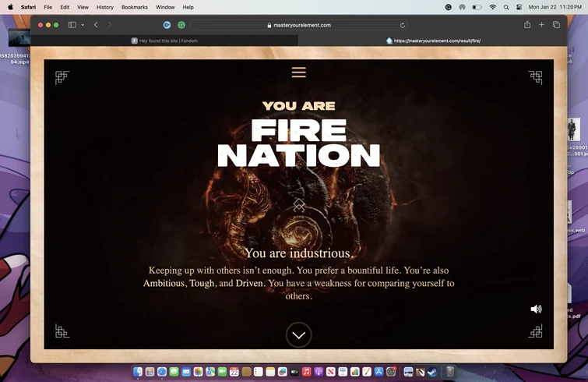This screenshot has width=588, height=382.
Task: Mute the site sound with the speaker icon
Action: click(537, 309)
